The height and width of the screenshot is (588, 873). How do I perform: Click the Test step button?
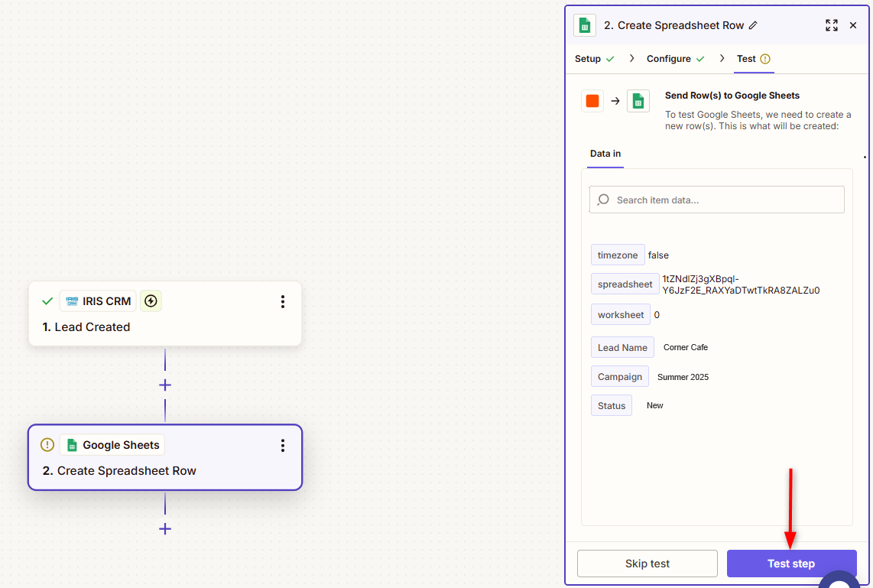point(791,564)
